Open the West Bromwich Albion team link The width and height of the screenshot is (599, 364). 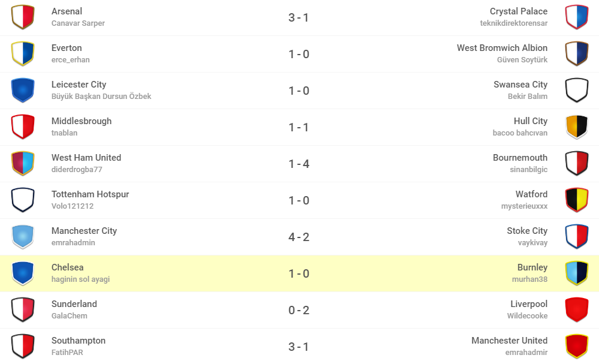click(502, 48)
